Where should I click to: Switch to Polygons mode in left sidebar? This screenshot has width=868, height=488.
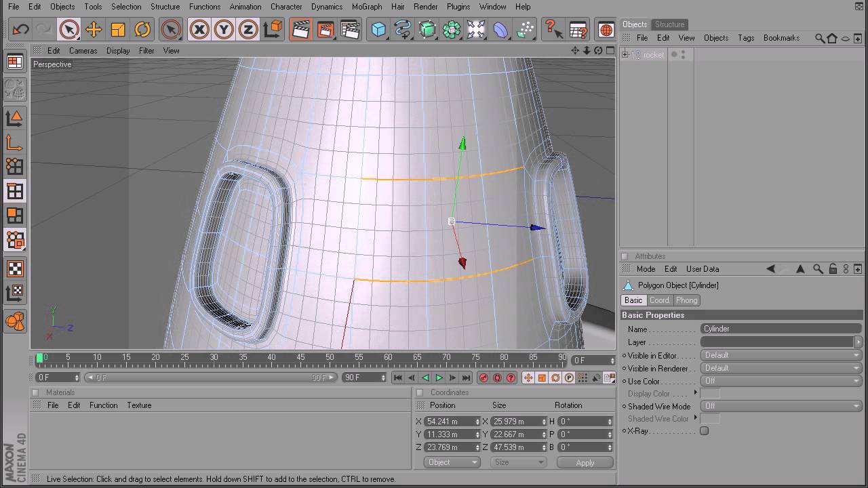coord(14,216)
